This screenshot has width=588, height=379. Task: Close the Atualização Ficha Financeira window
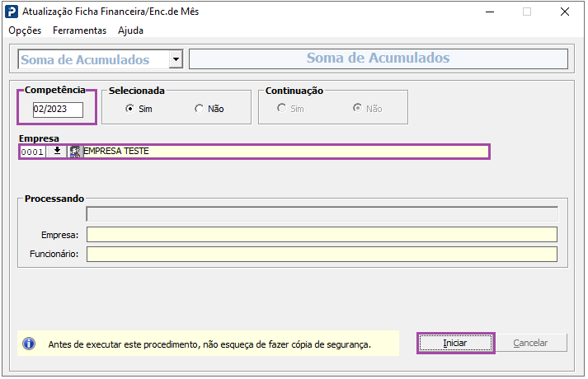pos(565,12)
